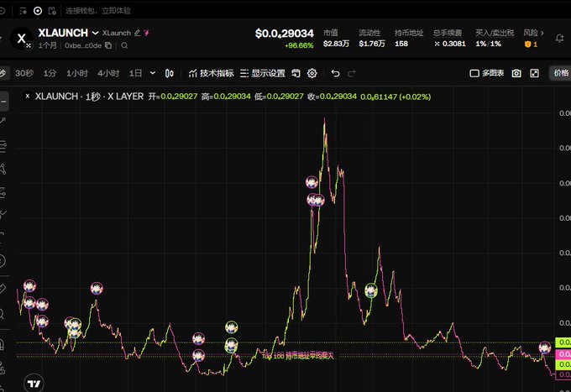
Task: Switch to the 价格 price view
Action: 561,73
